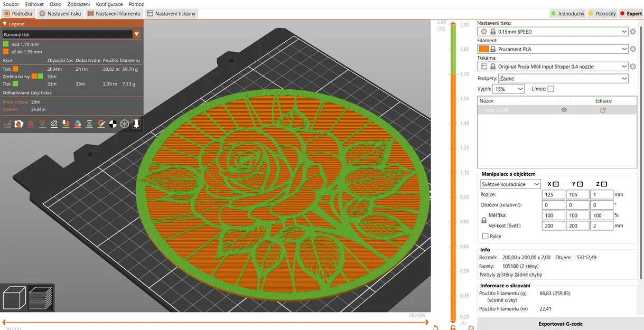The width and height of the screenshot is (644, 330).
Task: Open the Soubor menu
Action: [11, 4]
